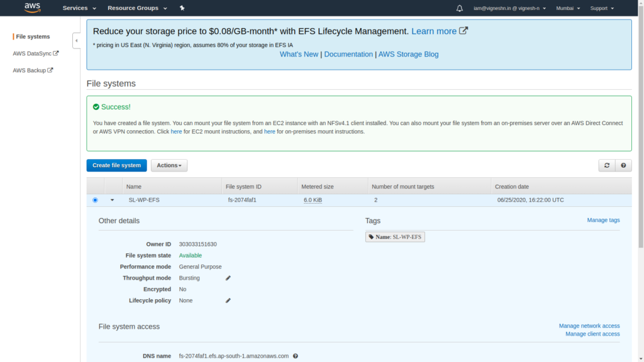Open the help question mark button

pyautogui.click(x=623, y=165)
